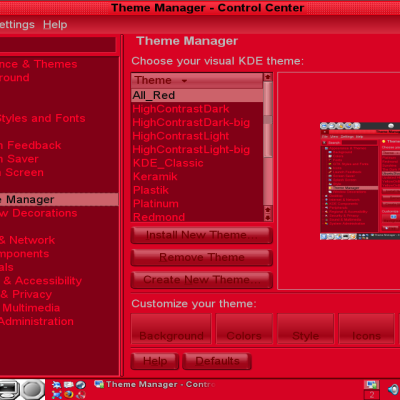Sort list by Theme column header
400x400 pixels.
[197, 80]
